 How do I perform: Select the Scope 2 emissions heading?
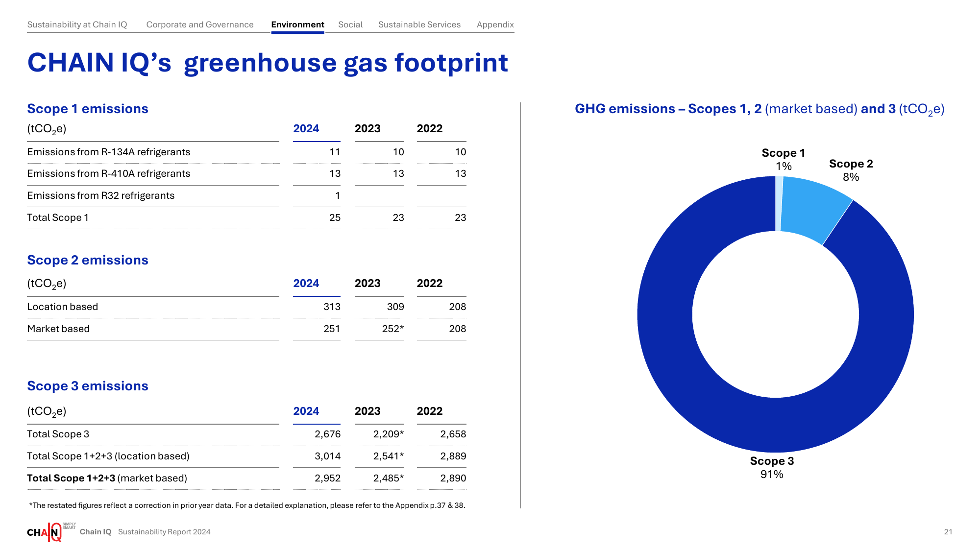point(88,260)
